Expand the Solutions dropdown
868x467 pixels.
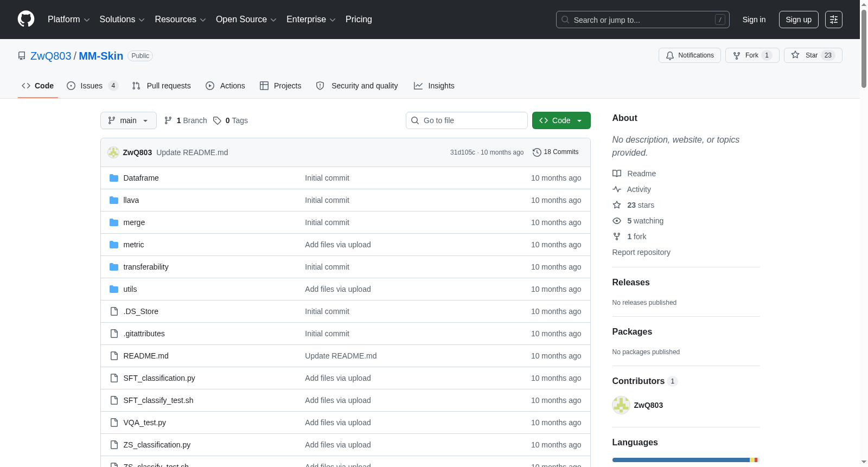pos(122,20)
